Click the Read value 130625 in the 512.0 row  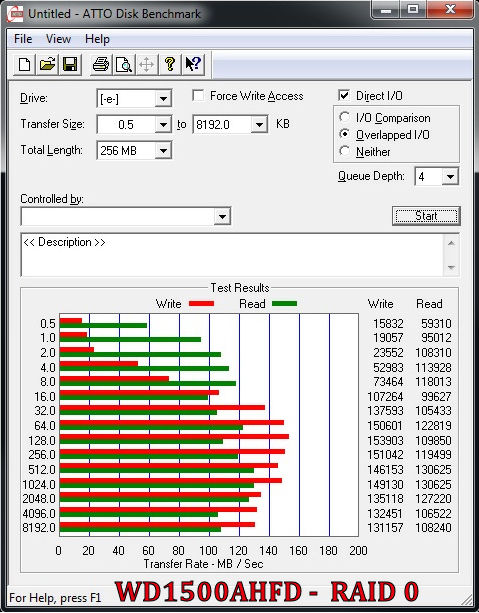tap(434, 470)
